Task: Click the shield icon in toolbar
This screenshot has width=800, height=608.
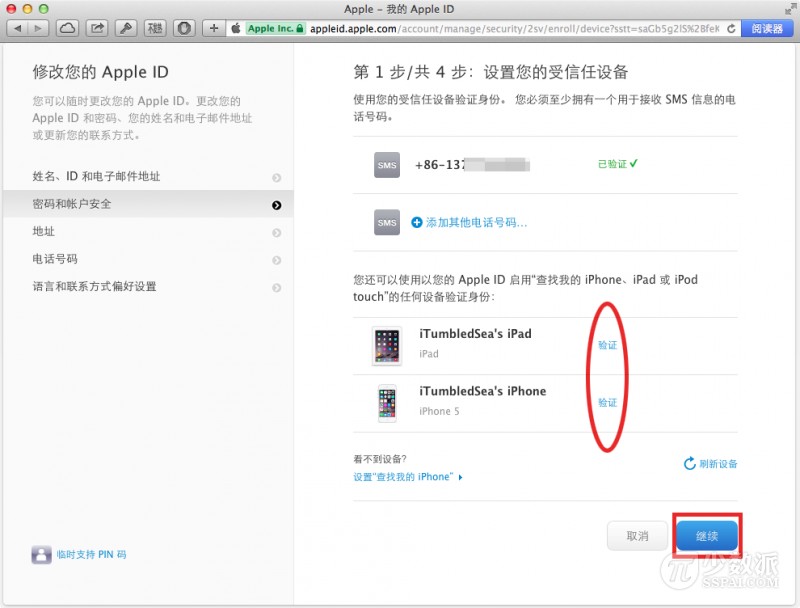Action: pyautogui.click(x=184, y=28)
